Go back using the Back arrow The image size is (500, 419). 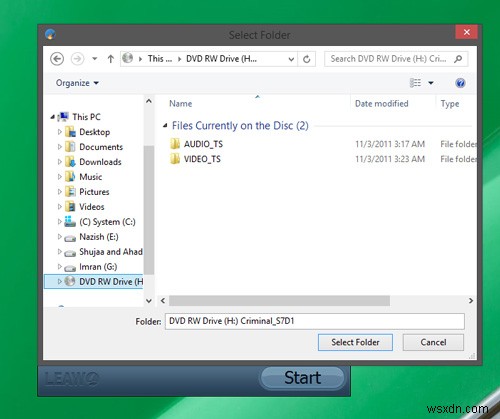[57, 59]
